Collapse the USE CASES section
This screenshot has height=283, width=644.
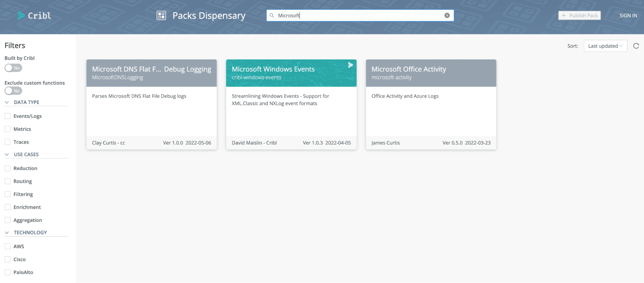[x=7, y=155]
